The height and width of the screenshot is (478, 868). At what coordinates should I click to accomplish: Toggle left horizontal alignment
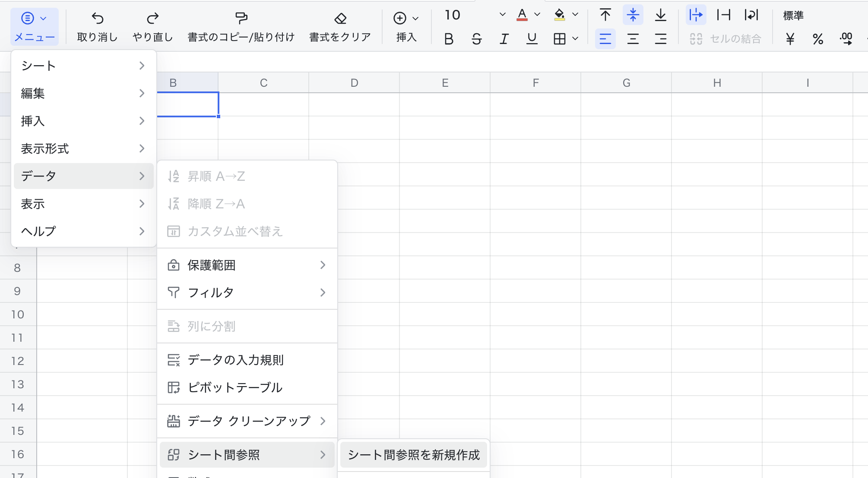coord(605,38)
